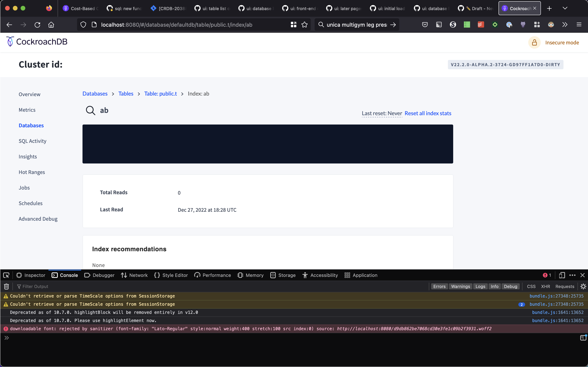Toggle the console split sidebar icon
The width and height of the screenshot is (588, 367).
click(583, 338)
